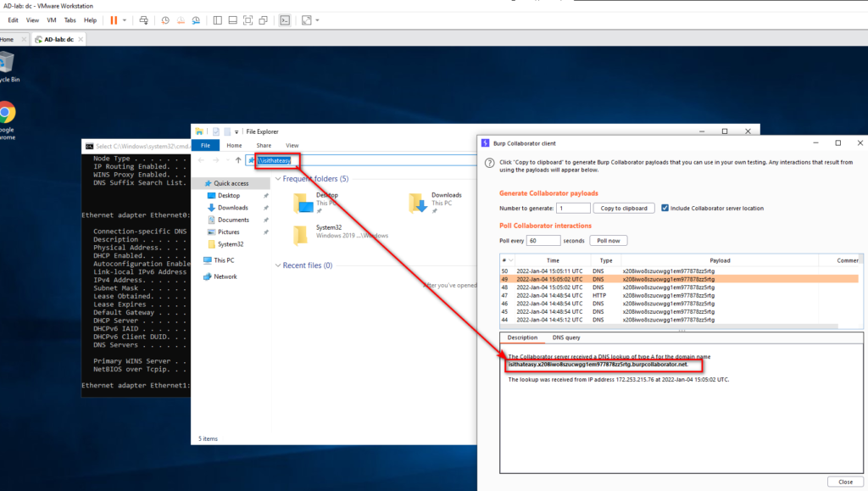
Task: Click the cmd window title bar icon
Action: click(90, 146)
